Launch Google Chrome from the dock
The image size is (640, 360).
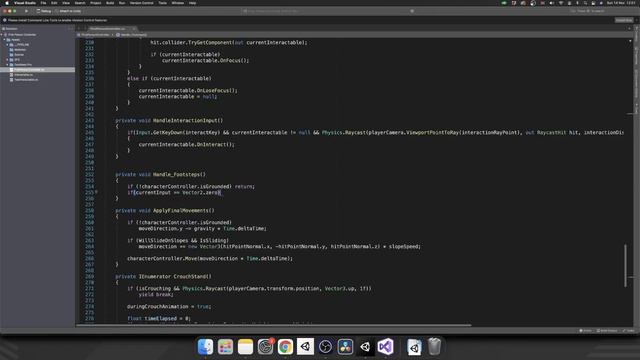pyautogui.click(x=285, y=347)
